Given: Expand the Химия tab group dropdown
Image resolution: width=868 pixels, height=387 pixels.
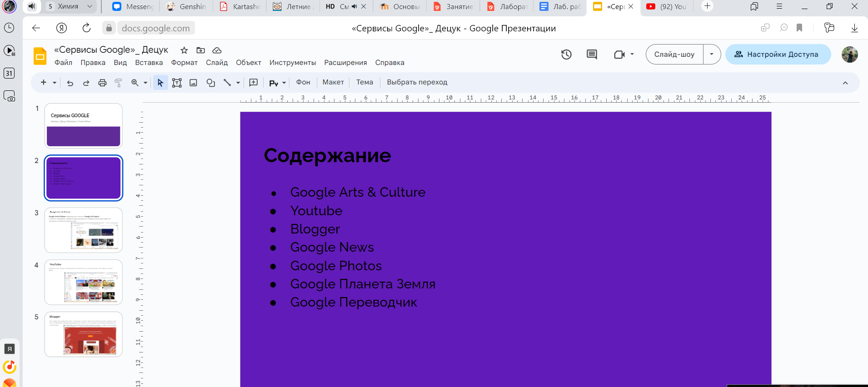Looking at the screenshot, I should [90, 6].
